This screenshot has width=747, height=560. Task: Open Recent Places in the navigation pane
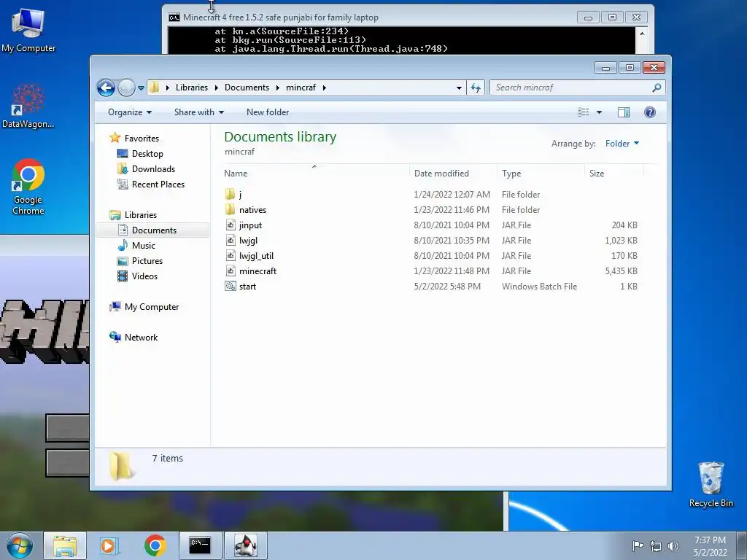click(158, 184)
